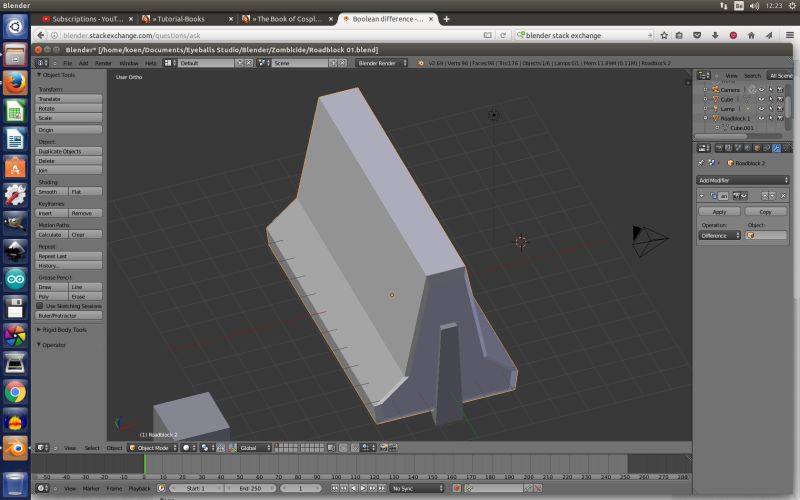Toggle Camera selectability arrow icon in outliner
This screenshot has height=500, width=800.
[x=771, y=90]
